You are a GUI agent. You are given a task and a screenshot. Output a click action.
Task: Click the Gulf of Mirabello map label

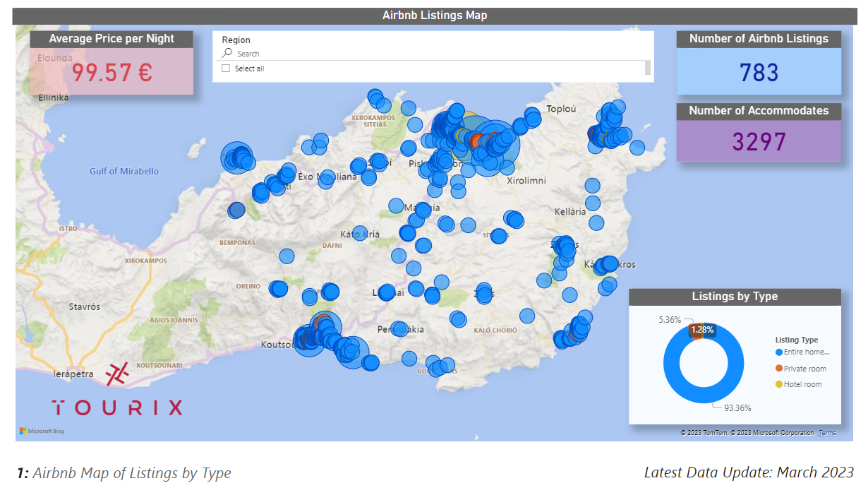(124, 172)
